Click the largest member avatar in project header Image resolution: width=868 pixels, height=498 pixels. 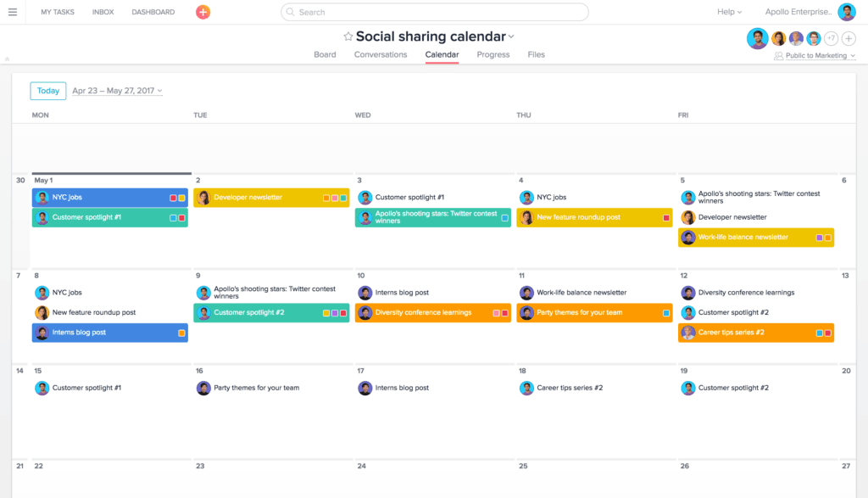[757, 38]
